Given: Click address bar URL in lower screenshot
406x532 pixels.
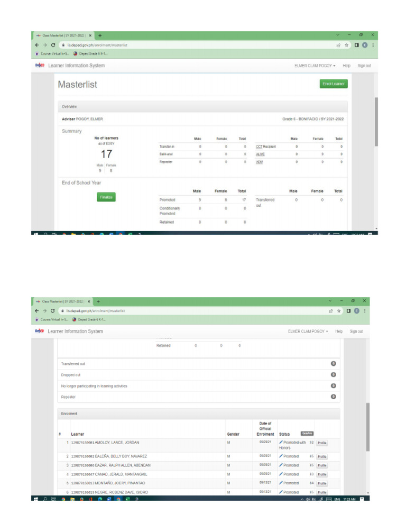Looking at the screenshot, I should tap(96, 311).
